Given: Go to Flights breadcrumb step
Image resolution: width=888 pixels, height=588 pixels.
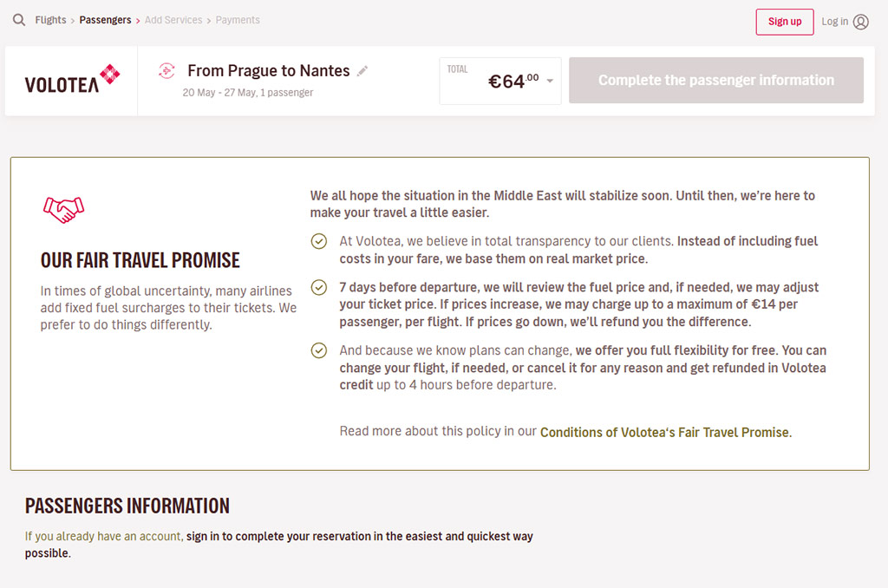Looking at the screenshot, I should point(50,20).
